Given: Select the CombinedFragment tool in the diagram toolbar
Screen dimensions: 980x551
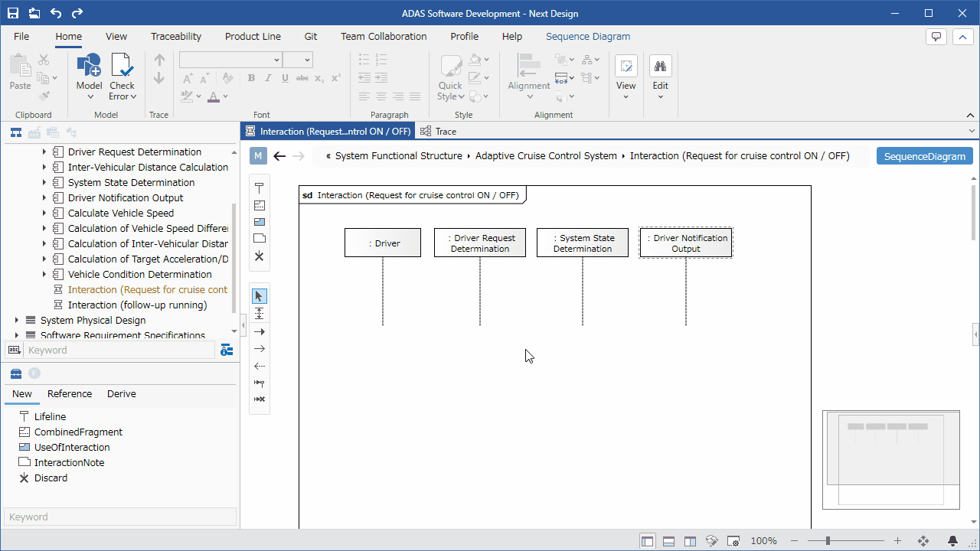Looking at the screenshot, I should point(260,205).
